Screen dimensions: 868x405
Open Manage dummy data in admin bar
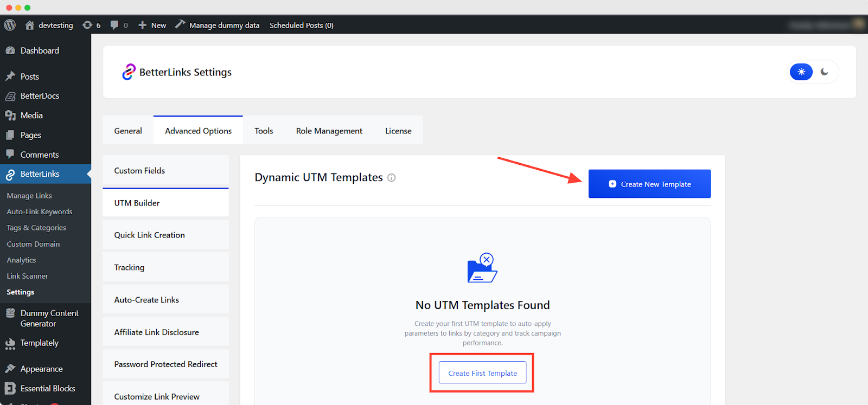pos(217,25)
